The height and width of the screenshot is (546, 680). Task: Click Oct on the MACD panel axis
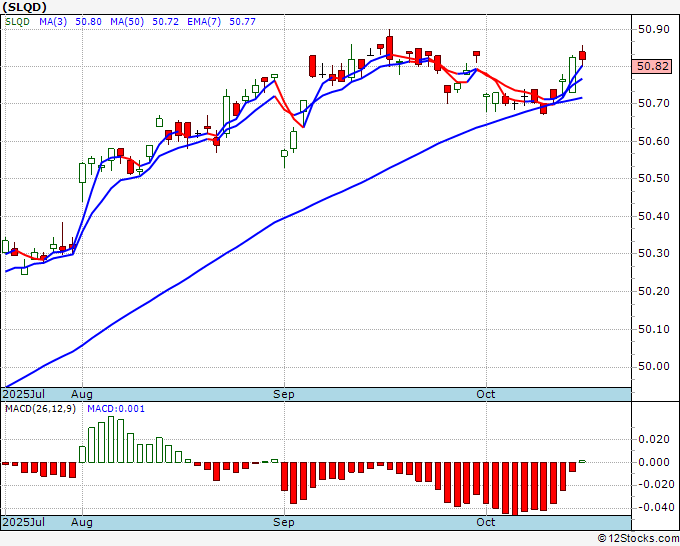pos(486,522)
